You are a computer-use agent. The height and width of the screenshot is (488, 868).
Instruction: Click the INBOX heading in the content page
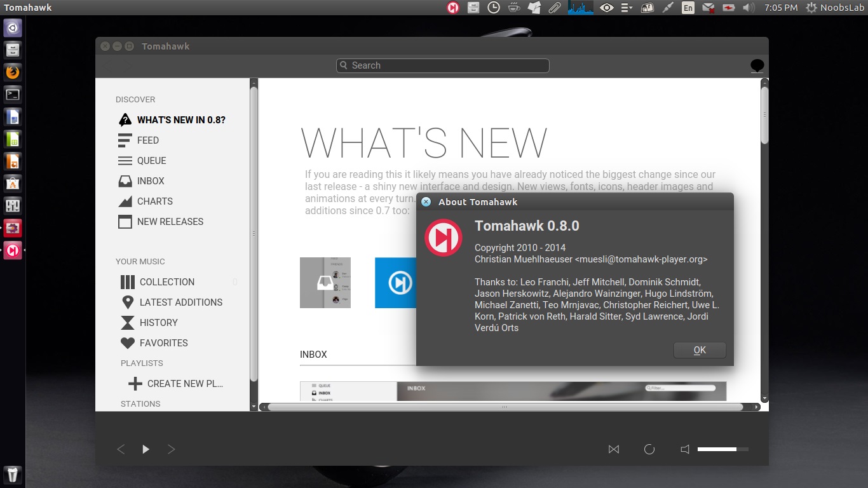pyautogui.click(x=313, y=355)
